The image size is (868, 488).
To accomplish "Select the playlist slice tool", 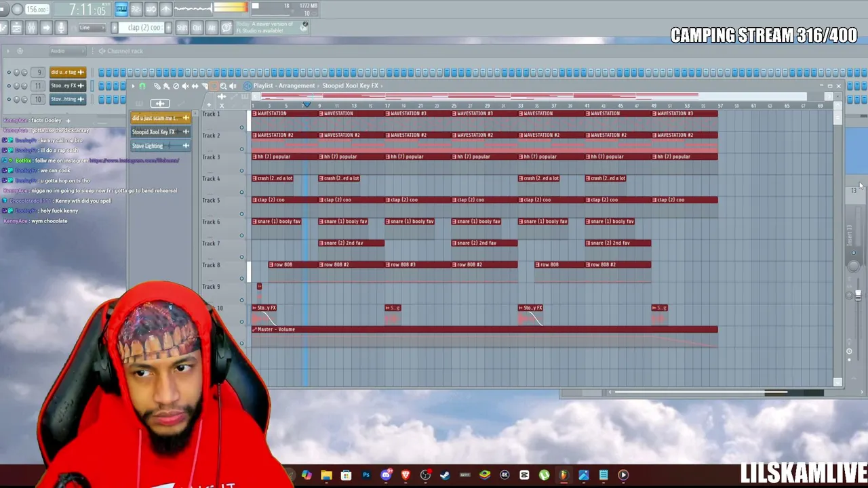I will tap(205, 86).
